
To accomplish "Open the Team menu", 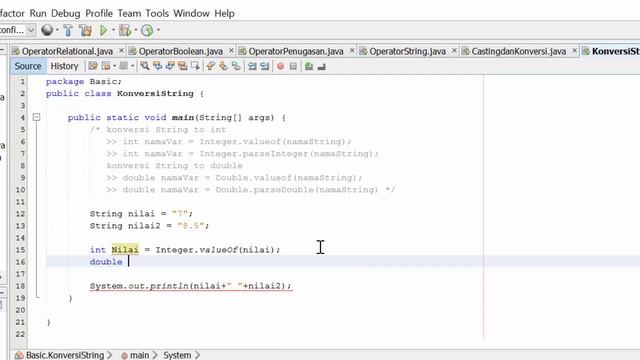I will tap(129, 13).
